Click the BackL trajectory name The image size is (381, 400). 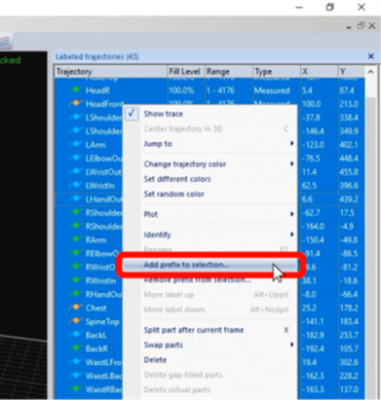tap(96, 335)
